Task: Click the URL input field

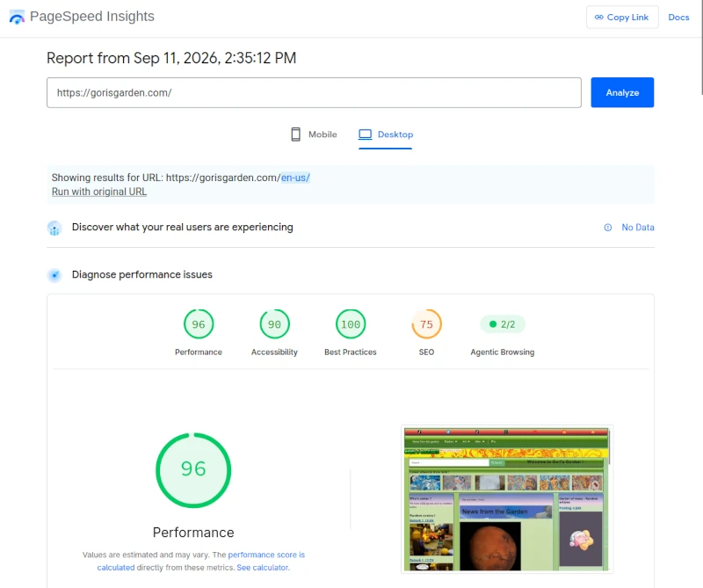Action: click(x=314, y=93)
